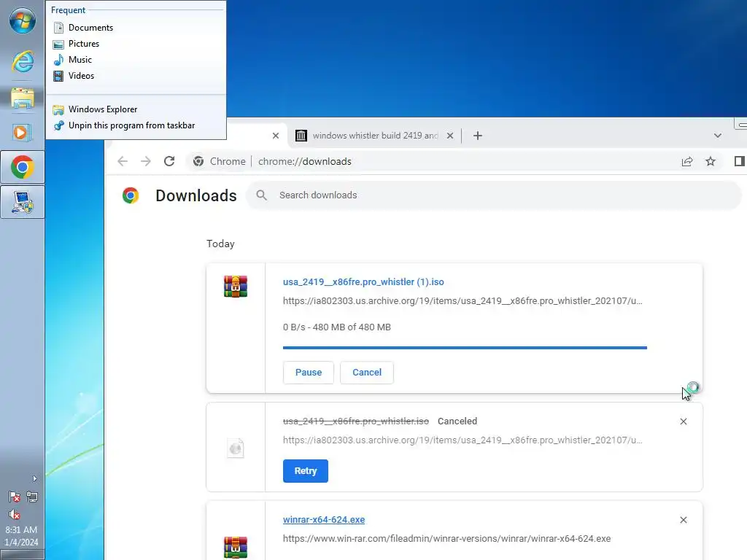Viewport: 747px width, 560px height.
Task: Click the Search downloads field
Action: click(x=494, y=195)
